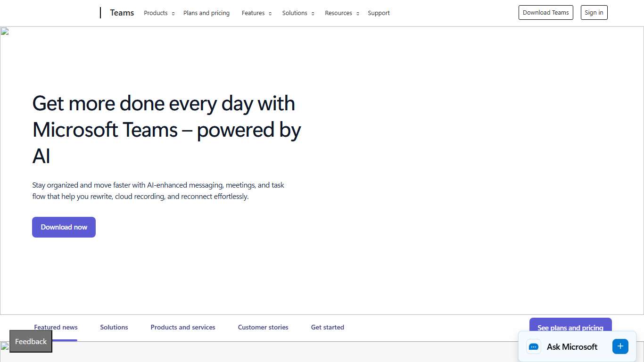The height and width of the screenshot is (362, 644).
Task: Open the Products and services tab
Action: pos(183,327)
